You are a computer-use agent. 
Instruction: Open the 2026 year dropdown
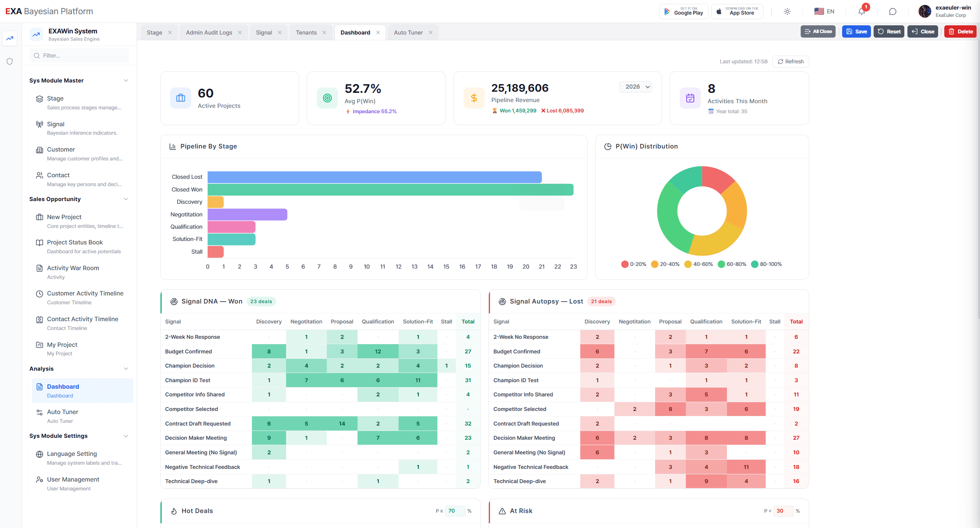coord(636,87)
